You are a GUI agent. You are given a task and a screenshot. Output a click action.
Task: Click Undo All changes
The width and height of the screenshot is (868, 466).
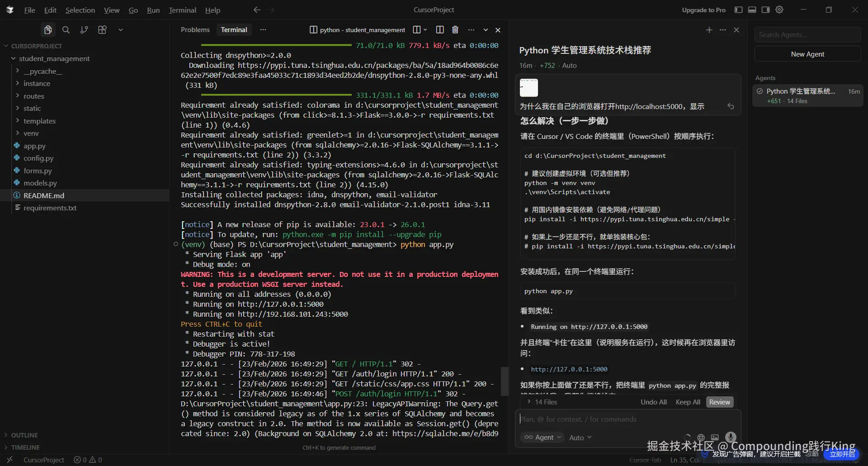click(654, 402)
